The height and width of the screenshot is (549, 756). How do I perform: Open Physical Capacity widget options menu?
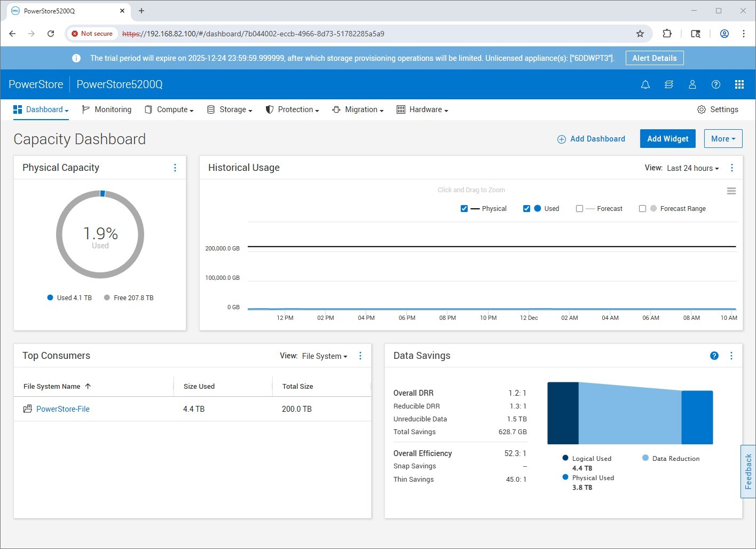175,168
